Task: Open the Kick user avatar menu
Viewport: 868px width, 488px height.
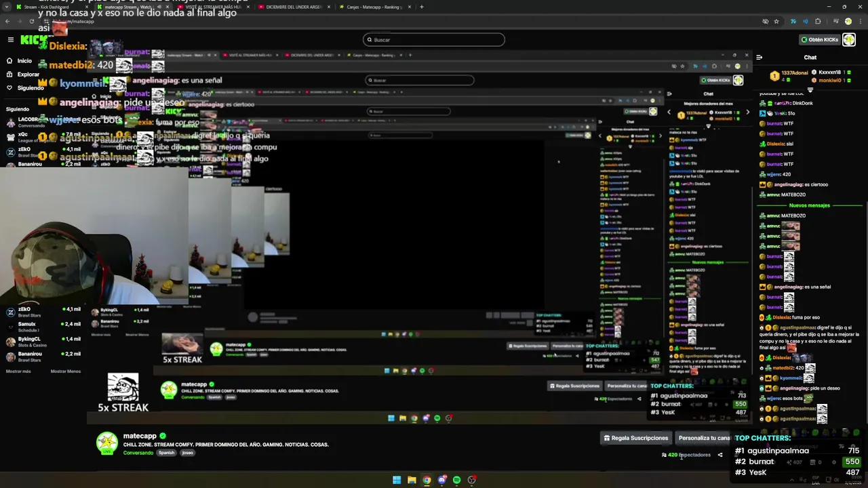Action: (x=850, y=39)
